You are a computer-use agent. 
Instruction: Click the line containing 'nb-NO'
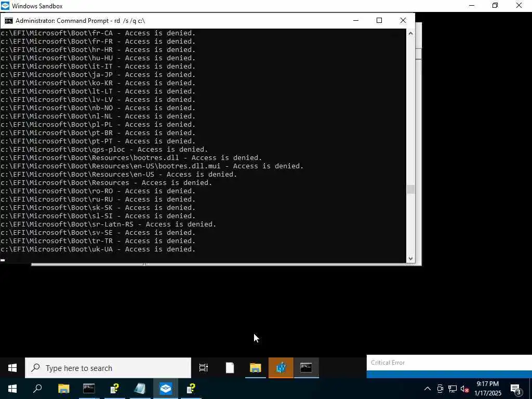(98, 108)
